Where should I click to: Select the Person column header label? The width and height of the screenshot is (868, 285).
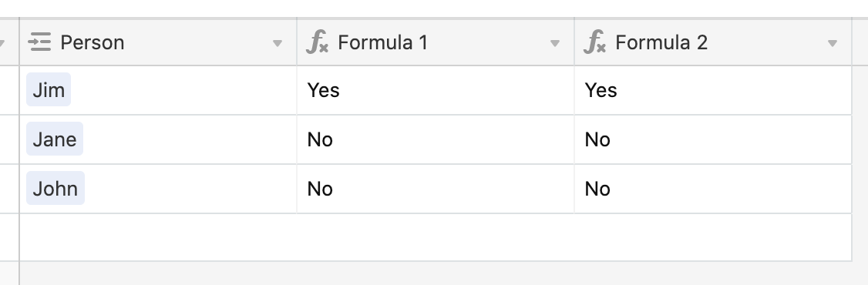[92, 42]
